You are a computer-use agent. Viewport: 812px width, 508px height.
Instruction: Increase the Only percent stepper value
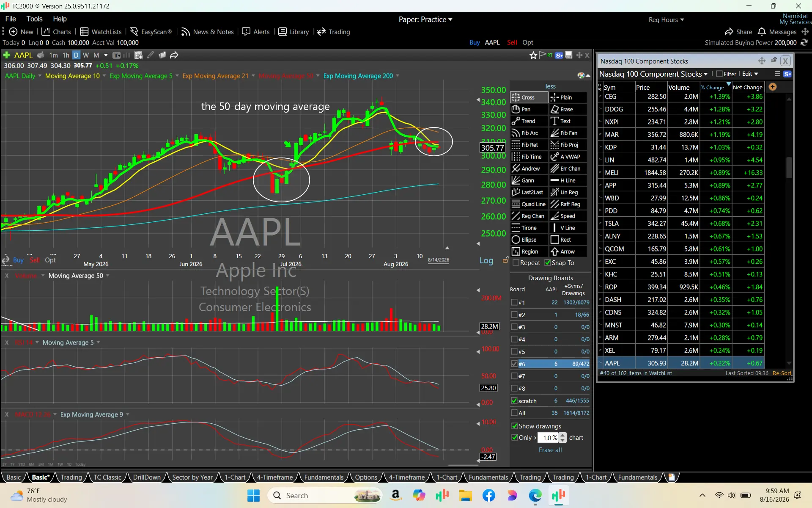pos(562,435)
